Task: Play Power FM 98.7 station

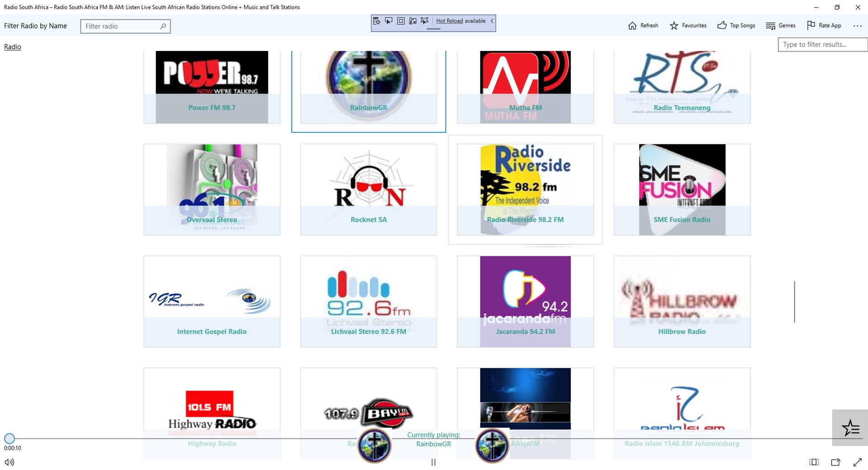Action: tap(212, 87)
